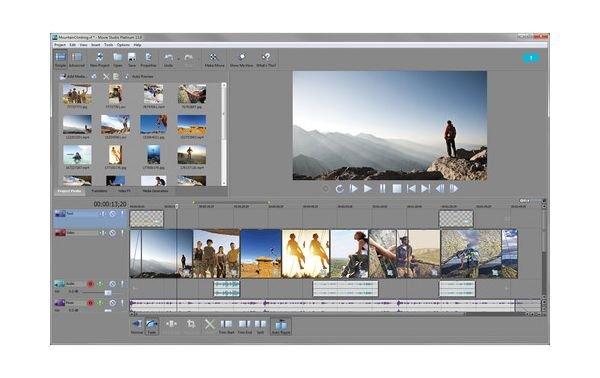The height and width of the screenshot is (378, 600).
Task: Switch to the Project Media tab
Action: (69, 191)
